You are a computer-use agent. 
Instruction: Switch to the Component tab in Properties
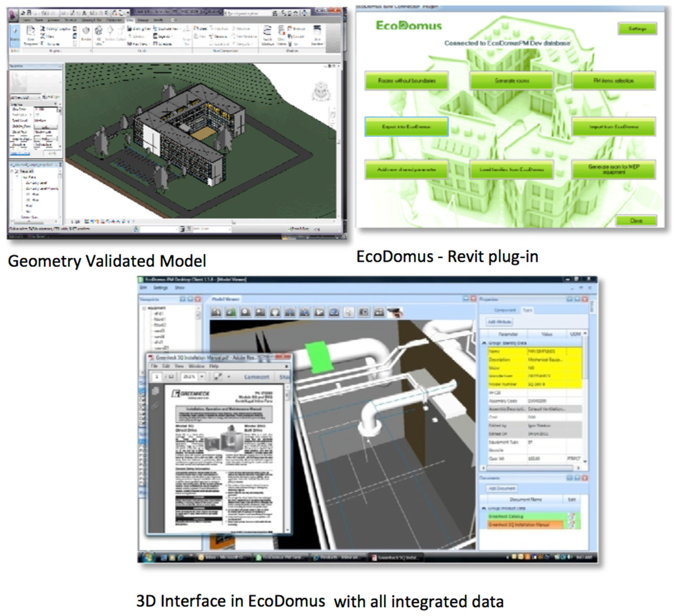click(x=504, y=310)
